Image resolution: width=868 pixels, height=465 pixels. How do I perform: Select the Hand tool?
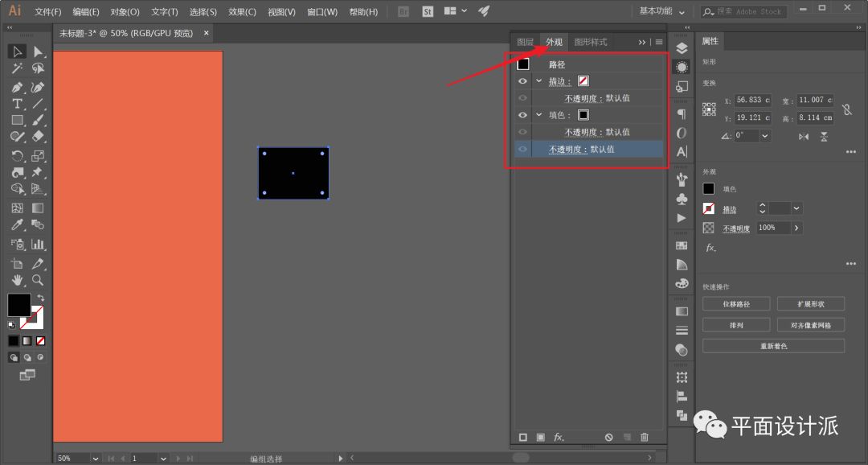[17, 280]
